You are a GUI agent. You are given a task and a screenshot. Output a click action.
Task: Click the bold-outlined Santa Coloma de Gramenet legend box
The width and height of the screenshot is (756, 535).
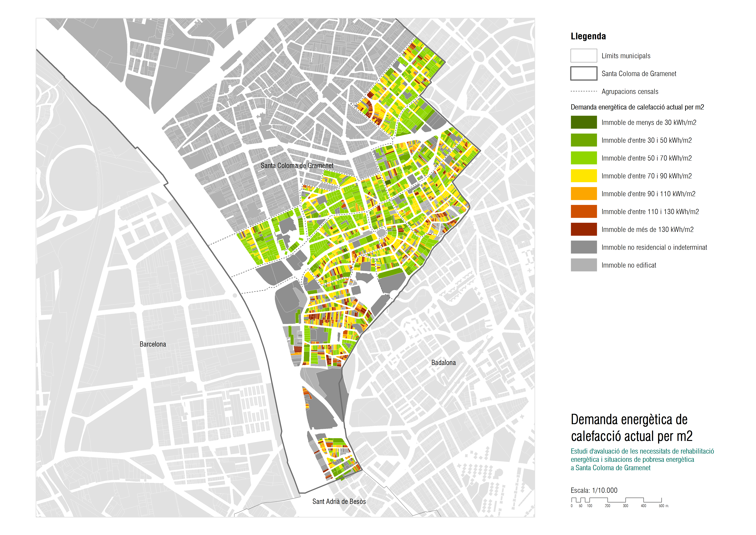[583, 73]
